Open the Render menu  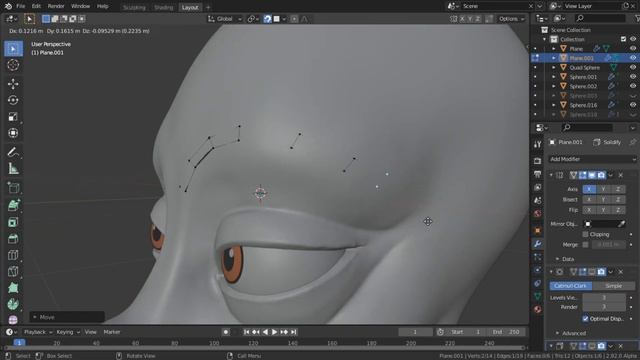coord(56,6)
